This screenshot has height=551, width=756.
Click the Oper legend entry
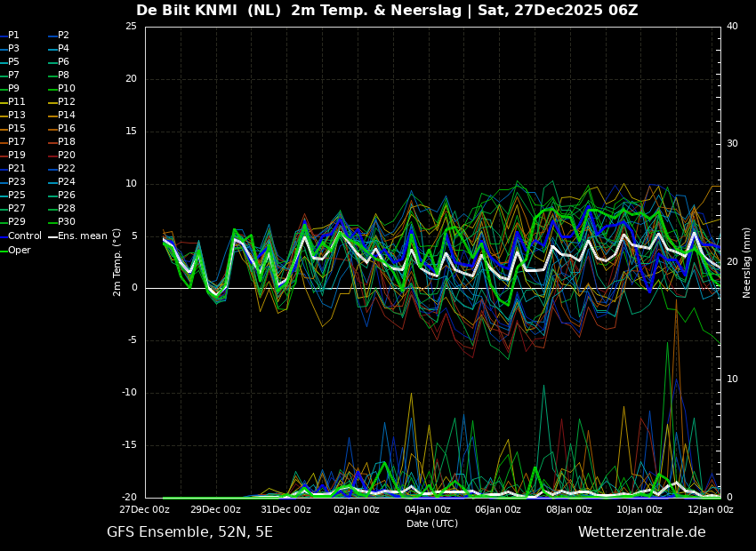[x=19, y=251]
